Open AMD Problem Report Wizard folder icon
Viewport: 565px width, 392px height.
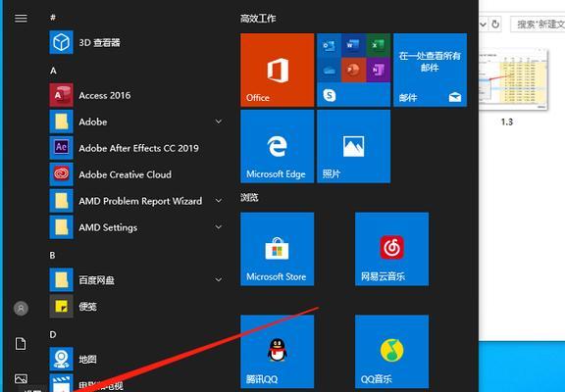[x=61, y=201]
